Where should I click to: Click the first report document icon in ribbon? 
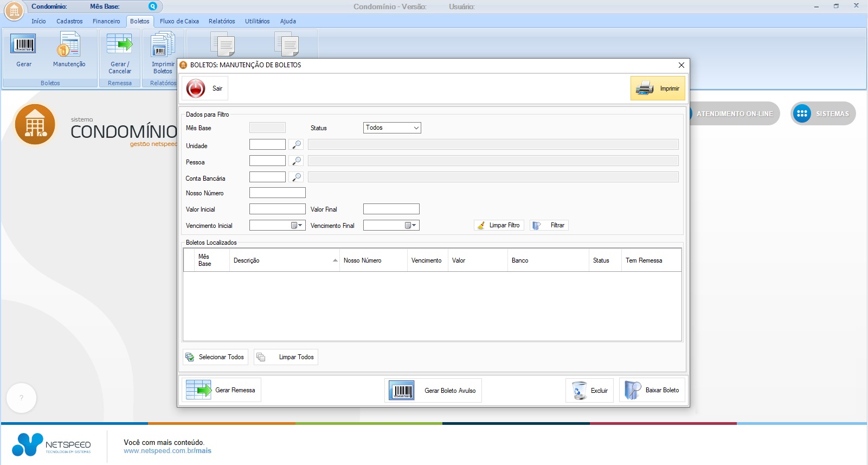click(x=222, y=44)
